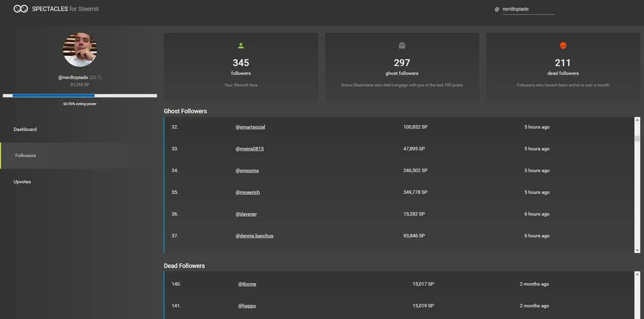Viewport: 644px width, 319px height.
Task: Click Dead Followers scrollbar up arrow
Action: click(x=637, y=275)
